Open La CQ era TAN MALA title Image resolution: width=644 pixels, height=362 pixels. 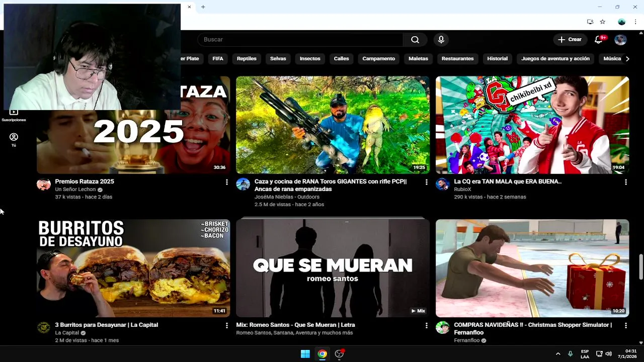click(508, 182)
